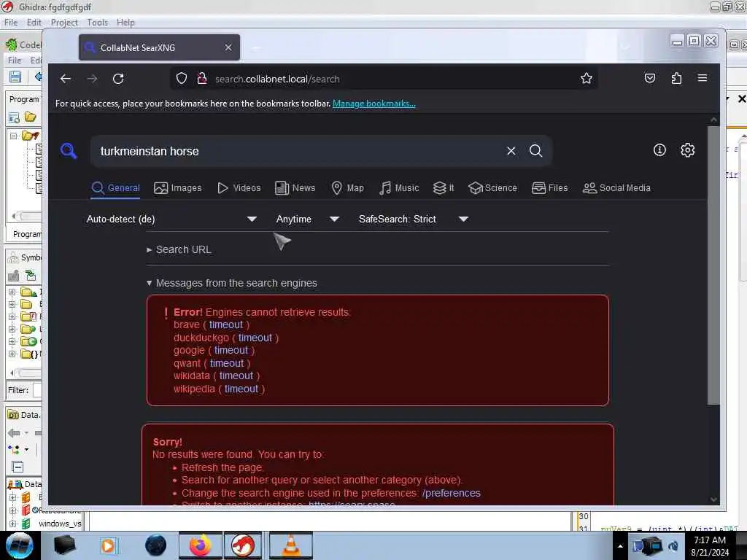747x560 pixels.
Task: Click the duckduckgo timeout link
Action: tap(255, 338)
